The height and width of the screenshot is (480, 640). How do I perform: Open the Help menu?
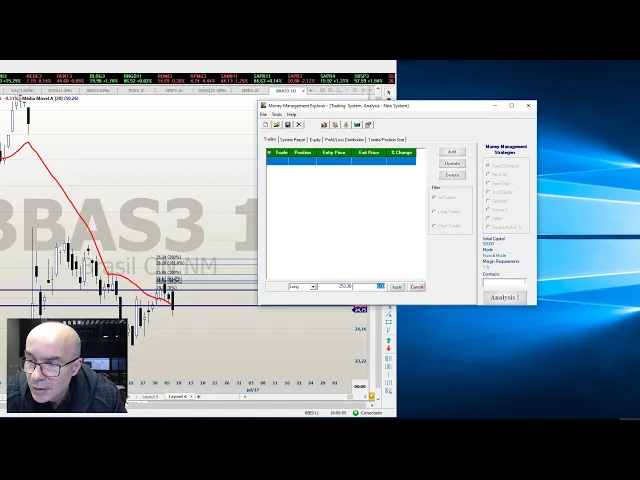click(291, 115)
